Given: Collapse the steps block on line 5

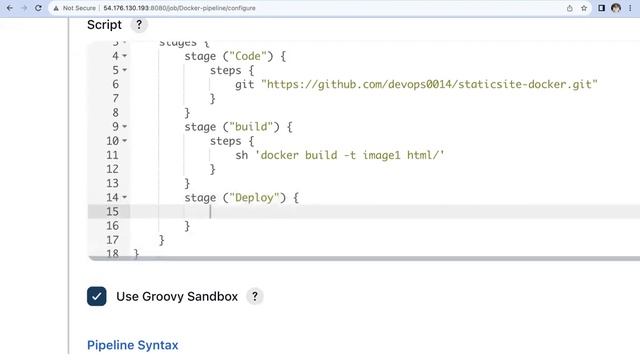Looking at the screenshot, I should coord(124,70).
